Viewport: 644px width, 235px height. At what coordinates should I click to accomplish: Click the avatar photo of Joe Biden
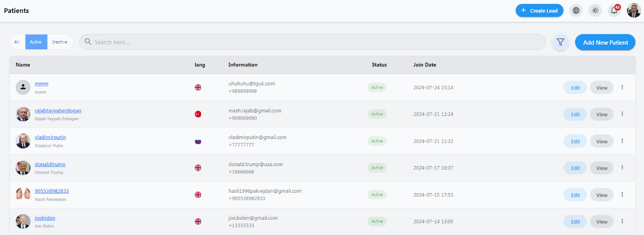[x=23, y=221]
